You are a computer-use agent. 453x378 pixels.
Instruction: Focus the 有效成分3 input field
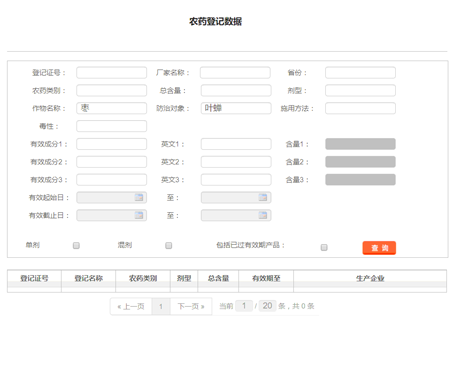coord(112,180)
